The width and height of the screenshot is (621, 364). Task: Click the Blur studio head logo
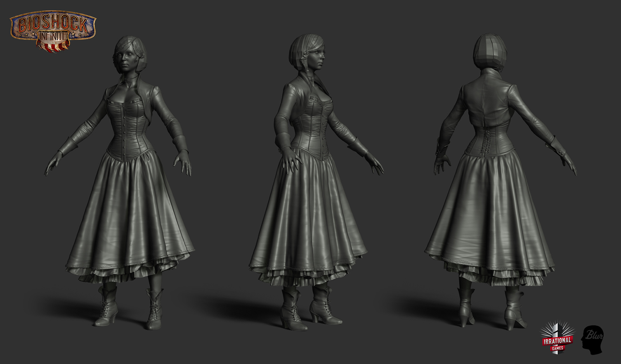pyautogui.click(x=592, y=340)
